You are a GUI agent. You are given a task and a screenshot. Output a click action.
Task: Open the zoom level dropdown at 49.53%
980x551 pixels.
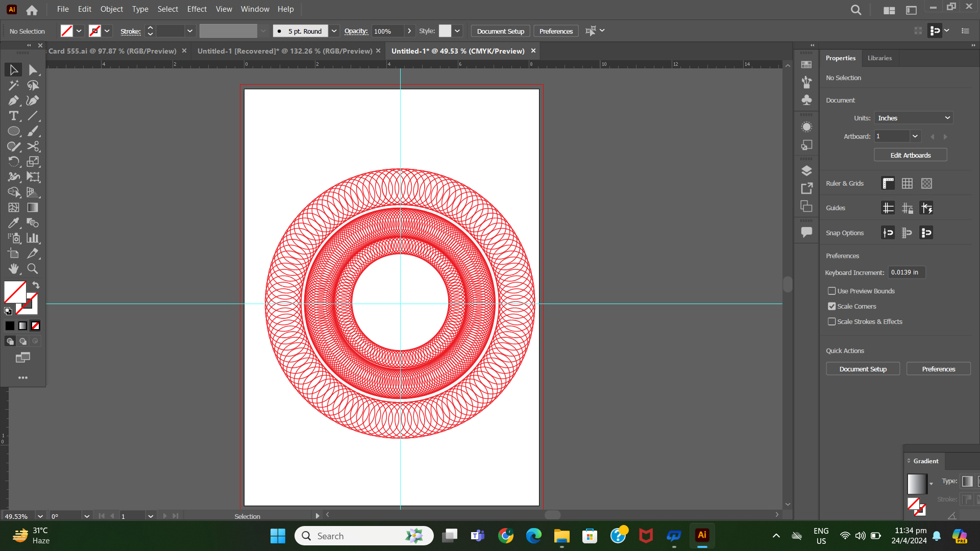pyautogui.click(x=40, y=516)
